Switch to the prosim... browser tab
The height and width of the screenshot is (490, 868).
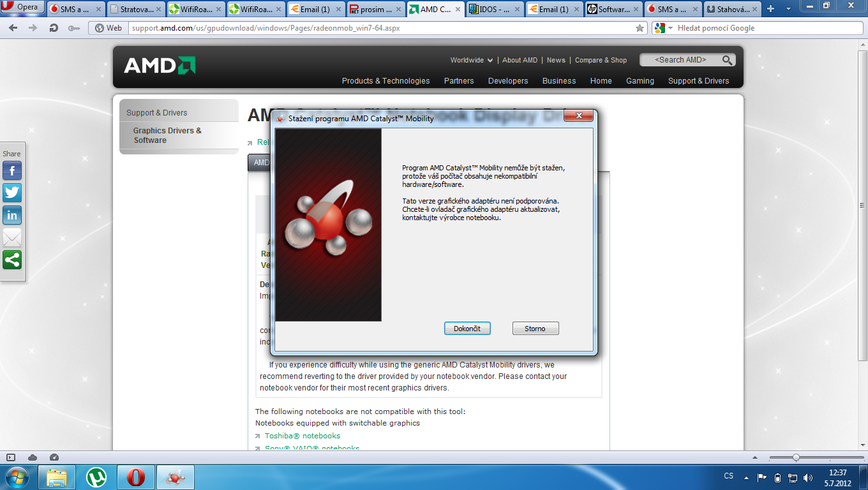376,10
